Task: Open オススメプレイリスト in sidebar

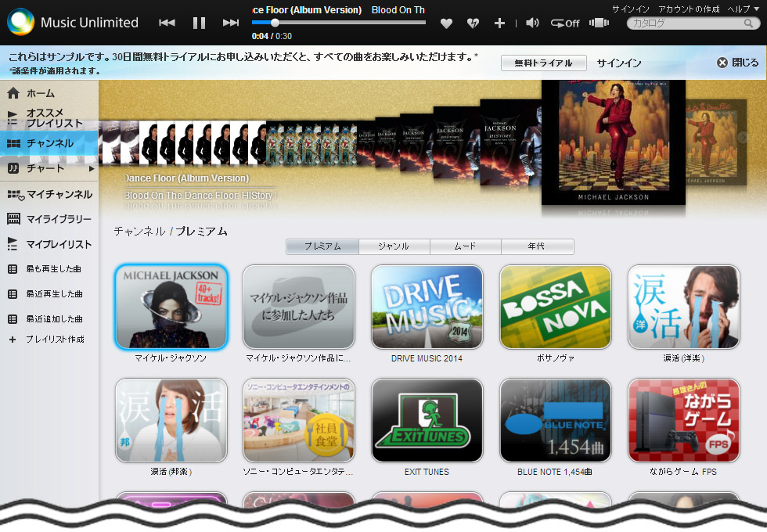Action: (x=49, y=118)
